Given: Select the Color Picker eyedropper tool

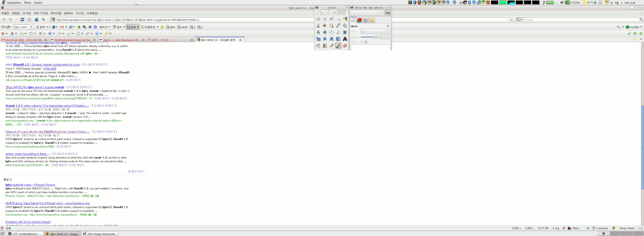Looking at the screenshot, I should pos(338,26).
